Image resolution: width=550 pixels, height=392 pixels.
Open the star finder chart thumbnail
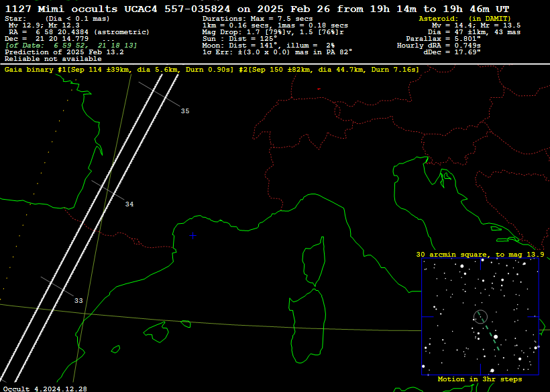click(480, 316)
